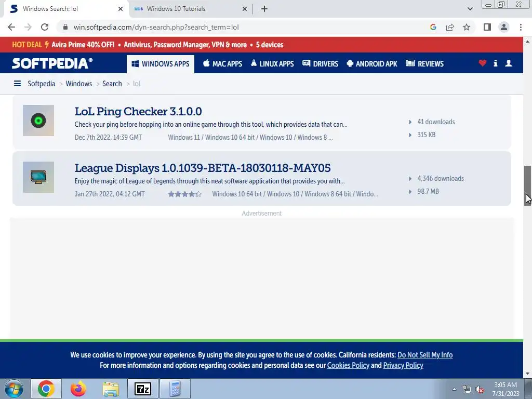Open the Calculator taskbar icon
The image size is (532, 399).
[x=175, y=389]
